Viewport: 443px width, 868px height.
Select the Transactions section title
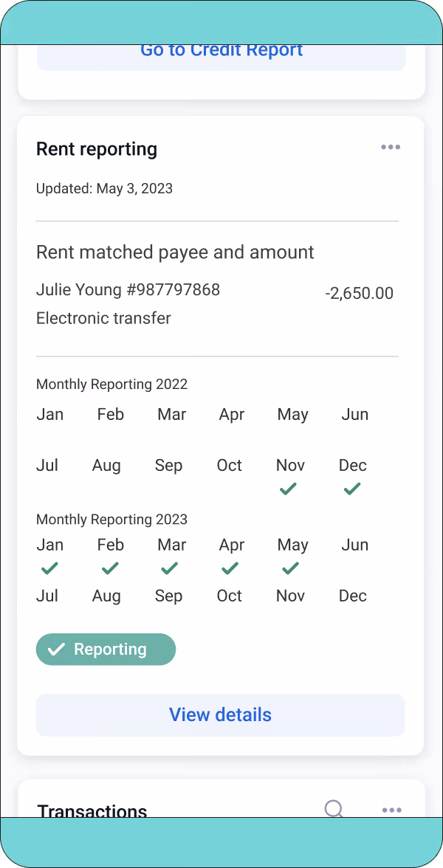click(92, 810)
